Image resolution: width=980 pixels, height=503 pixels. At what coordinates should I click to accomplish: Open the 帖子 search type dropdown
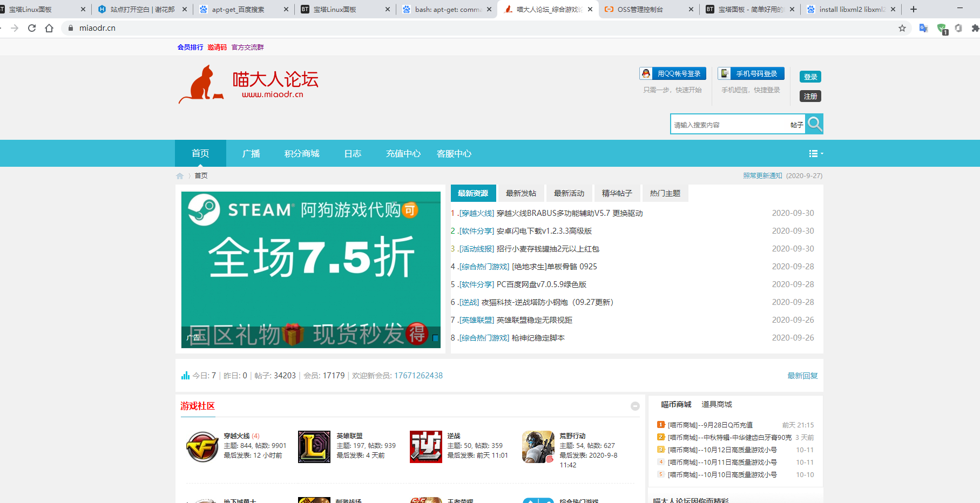(796, 125)
